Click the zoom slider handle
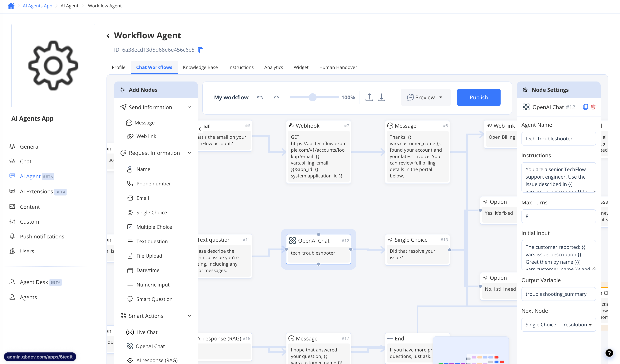The width and height of the screenshot is (620, 364). click(312, 97)
